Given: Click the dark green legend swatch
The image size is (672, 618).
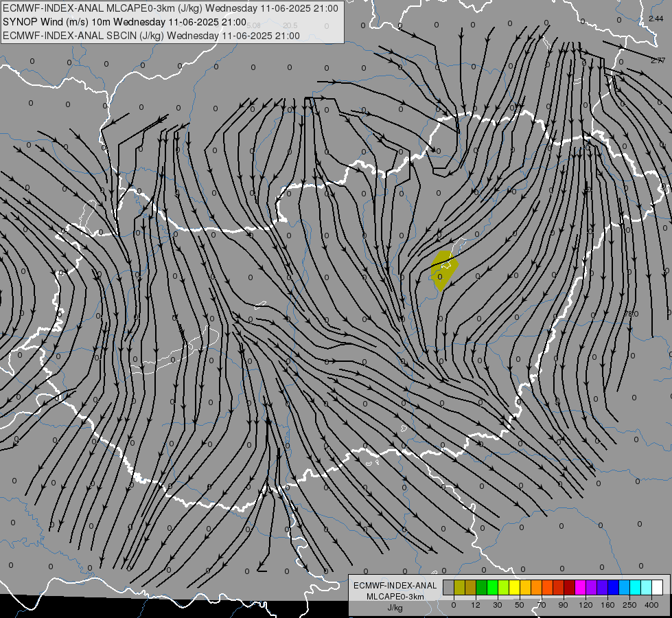Looking at the screenshot, I should pyautogui.click(x=482, y=587).
